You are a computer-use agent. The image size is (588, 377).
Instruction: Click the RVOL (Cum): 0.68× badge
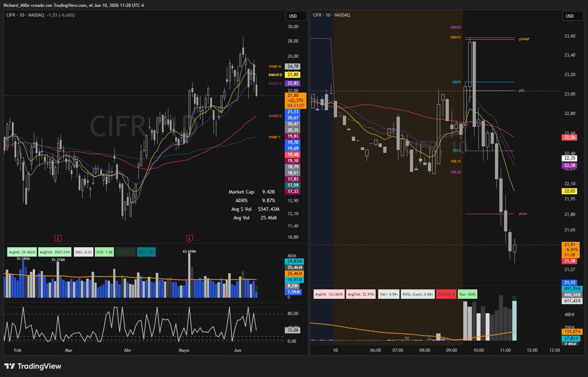pos(418,295)
